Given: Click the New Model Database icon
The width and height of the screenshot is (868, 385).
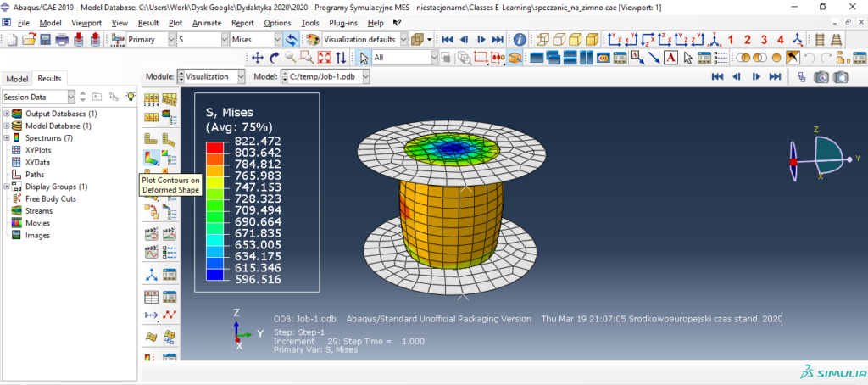Looking at the screenshot, I should click(13, 40).
